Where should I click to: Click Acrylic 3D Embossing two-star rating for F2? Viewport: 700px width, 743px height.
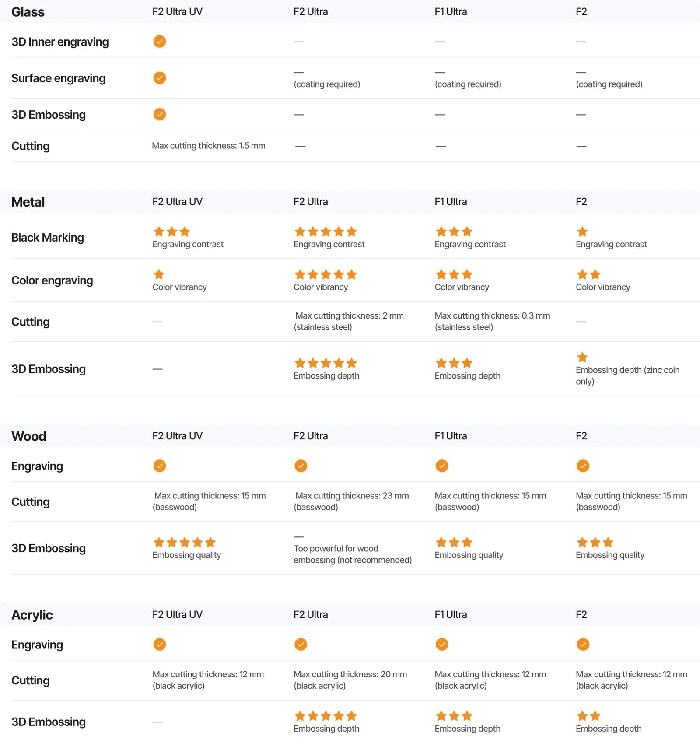[588, 716]
